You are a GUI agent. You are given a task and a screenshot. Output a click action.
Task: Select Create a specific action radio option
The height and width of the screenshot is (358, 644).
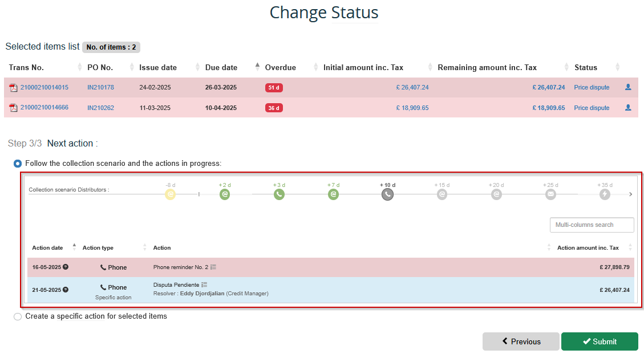point(18,316)
